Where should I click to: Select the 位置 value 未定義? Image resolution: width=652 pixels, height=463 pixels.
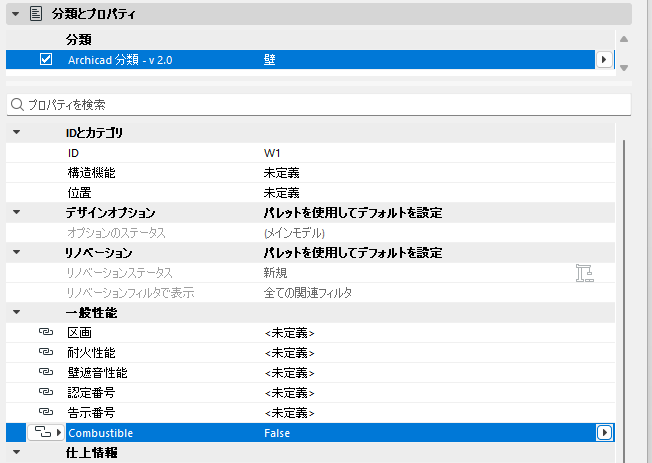pos(282,193)
